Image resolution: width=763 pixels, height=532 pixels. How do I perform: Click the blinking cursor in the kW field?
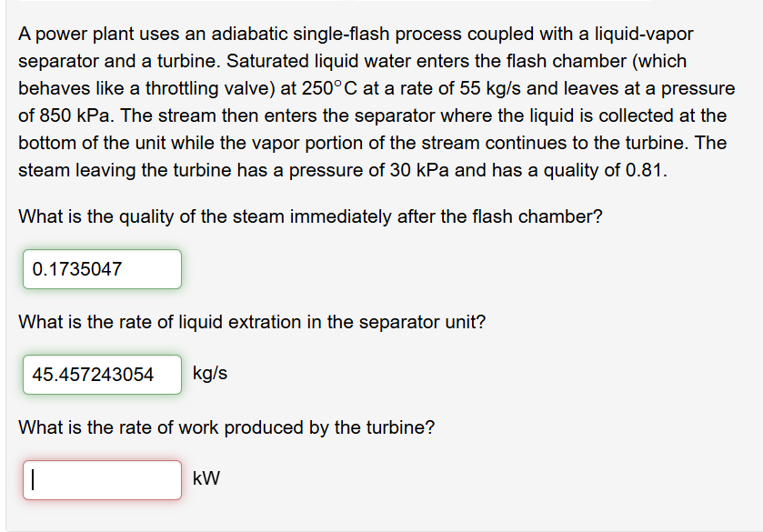34,480
